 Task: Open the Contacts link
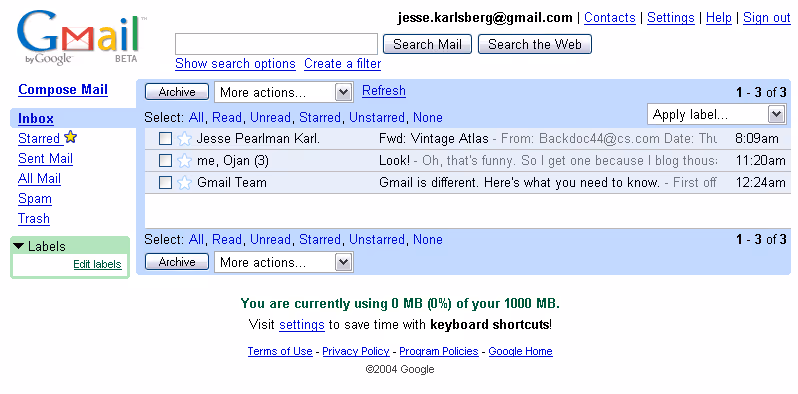coord(610,18)
